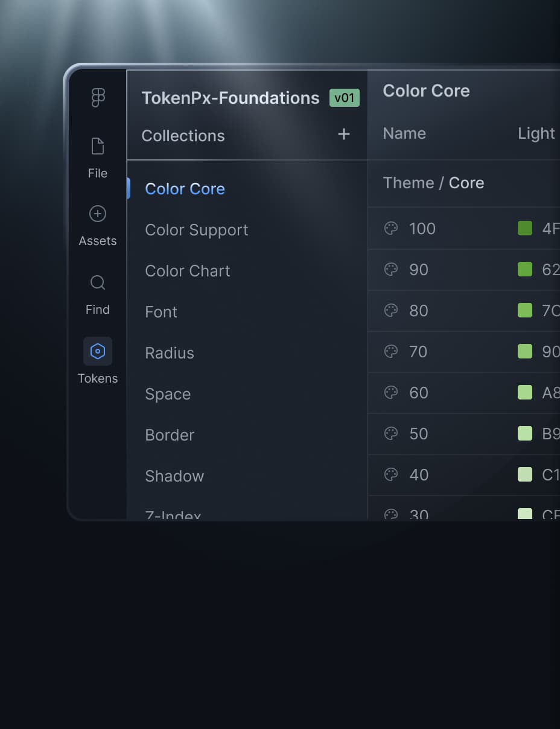Click the TokenPx-Foundations file title
Screen dimensions: 560x729
[x=231, y=98]
